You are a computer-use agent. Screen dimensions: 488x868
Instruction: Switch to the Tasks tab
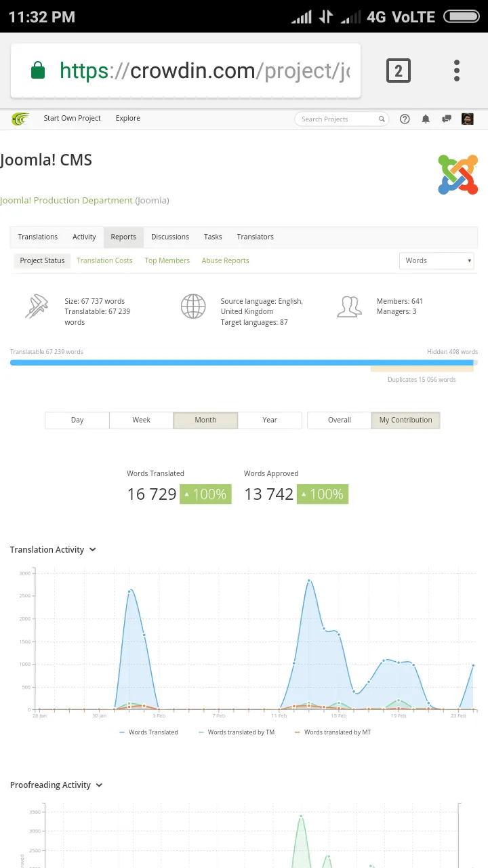pyautogui.click(x=213, y=237)
